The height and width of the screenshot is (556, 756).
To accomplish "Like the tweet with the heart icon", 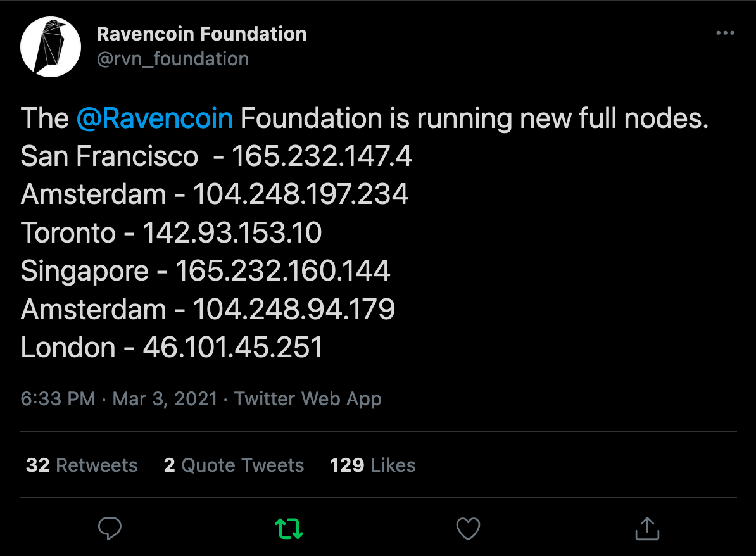I will [468, 528].
